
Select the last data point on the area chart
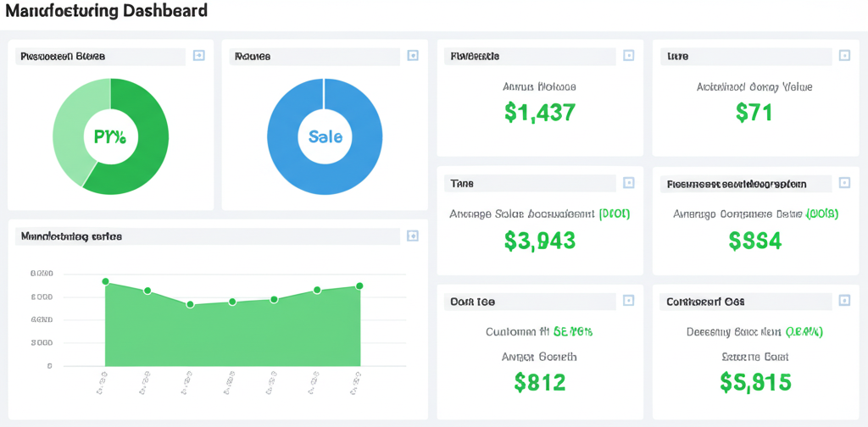click(359, 286)
